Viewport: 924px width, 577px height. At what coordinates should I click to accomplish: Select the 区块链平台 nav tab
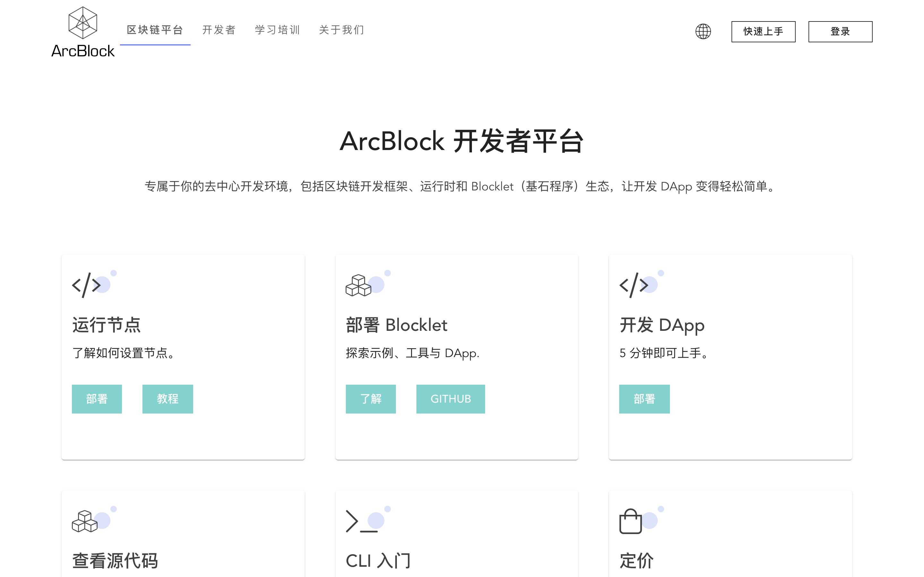tap(155, 30)
